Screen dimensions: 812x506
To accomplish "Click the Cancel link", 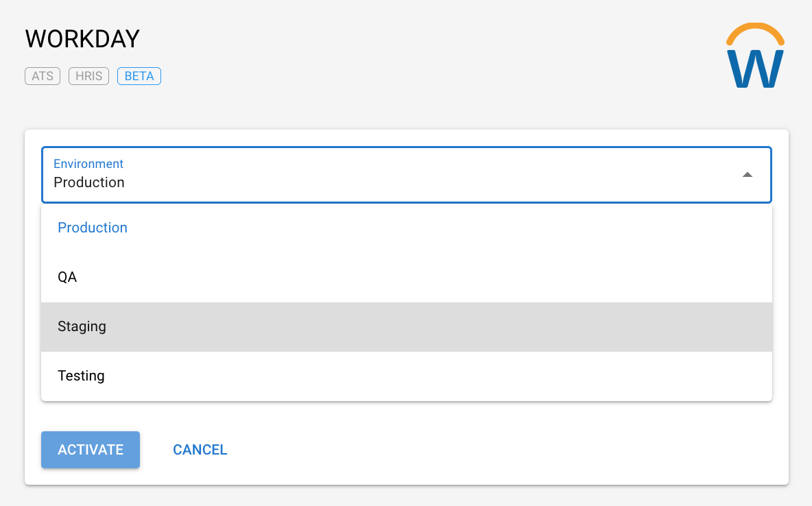I will [200, 450].
